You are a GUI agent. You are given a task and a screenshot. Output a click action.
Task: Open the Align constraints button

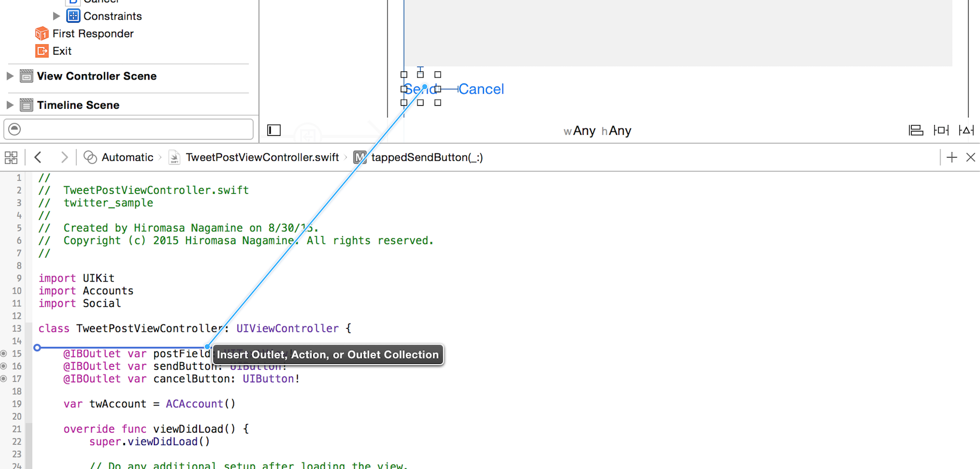pos(916,130)
